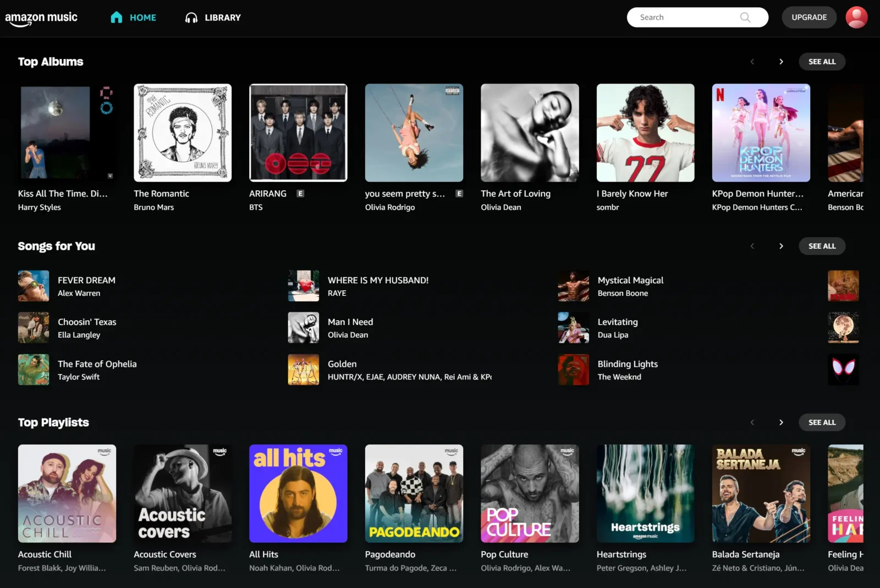
Task: Show next Top Albums page
Action: click(x=781, y=62)
